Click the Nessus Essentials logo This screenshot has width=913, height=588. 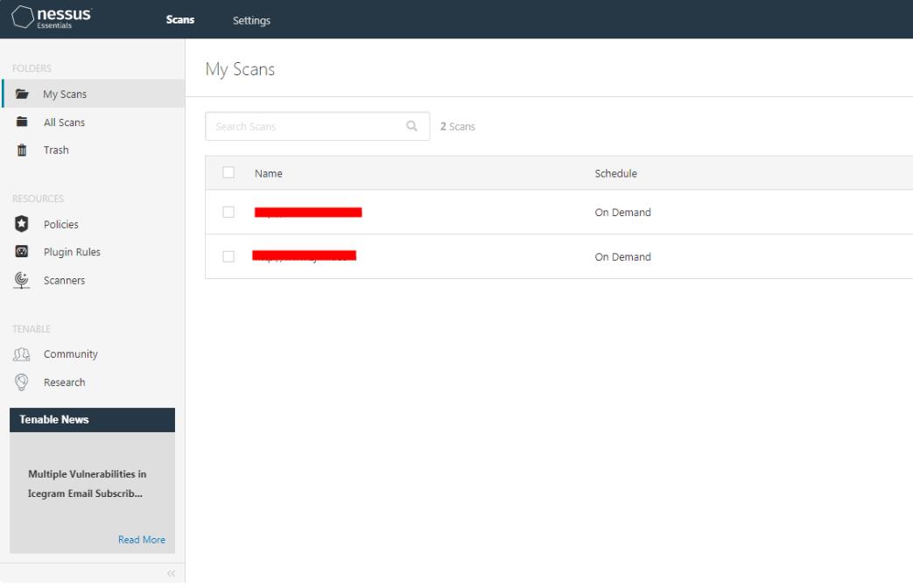[53, 19]
